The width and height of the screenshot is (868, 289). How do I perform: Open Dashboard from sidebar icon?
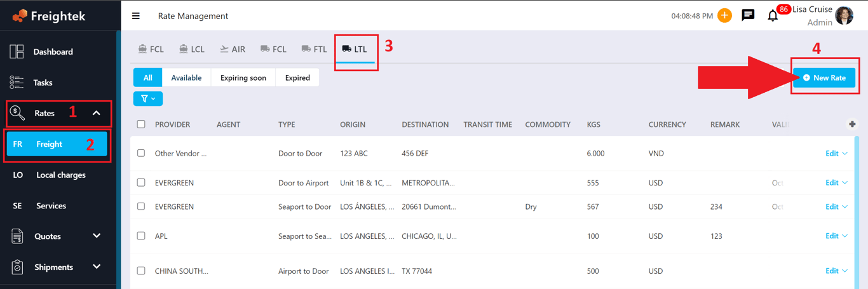pyautogui.click(x=17, y=51)
